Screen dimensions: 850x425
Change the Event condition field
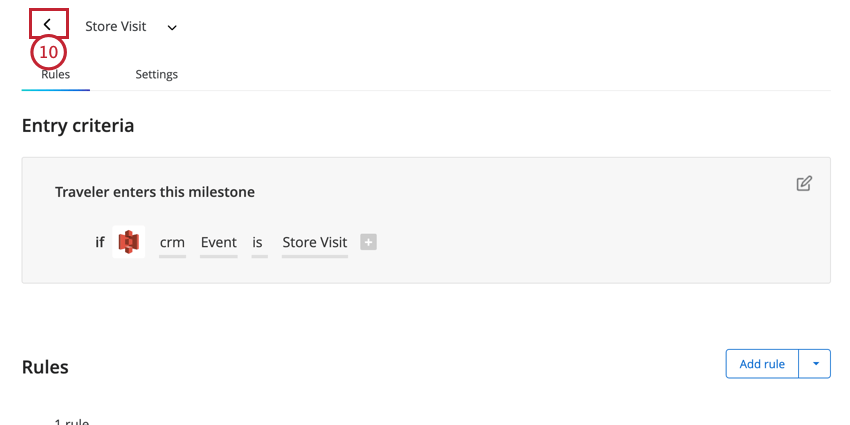tap(218, 243)
